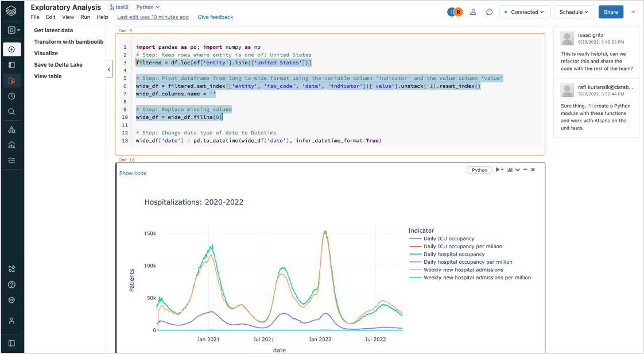Click the Create plus icon in sidebar

tap(11, 49)
